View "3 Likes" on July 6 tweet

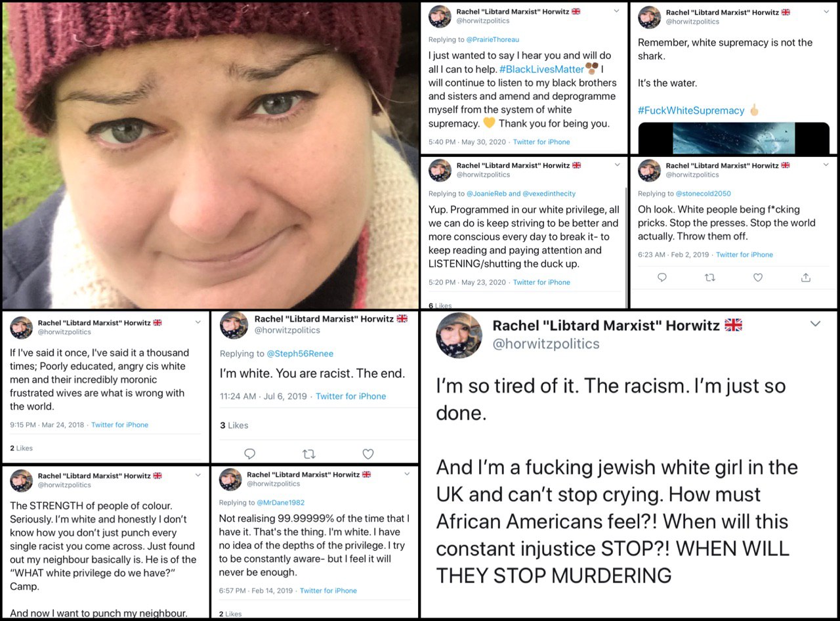coord(234,425)
